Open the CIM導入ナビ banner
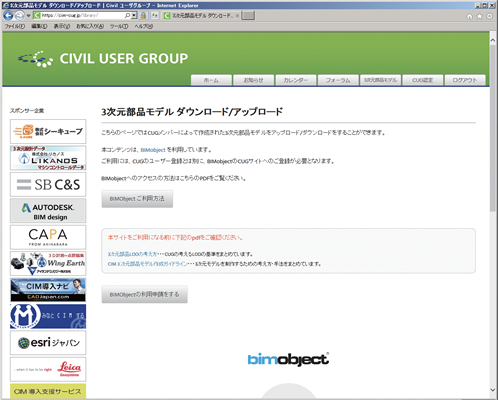The image size is (498, 400). [x=48, y=290]
